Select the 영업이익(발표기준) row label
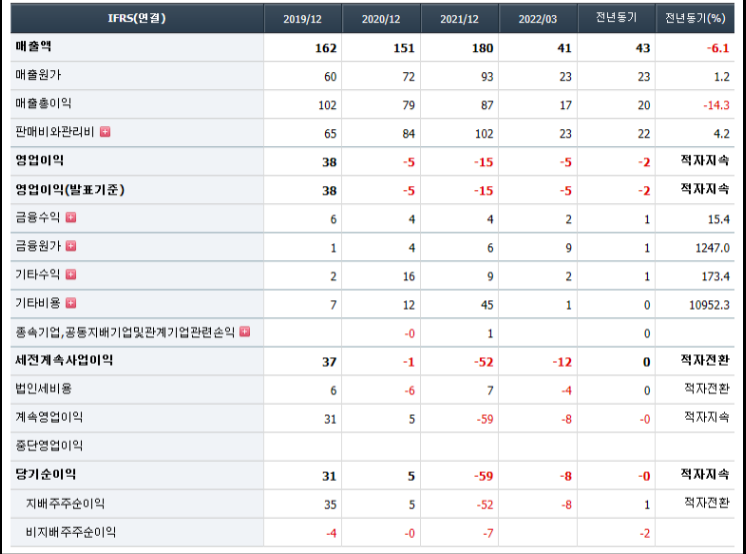Viewport: 746px width, 554px height. [70, 189]
